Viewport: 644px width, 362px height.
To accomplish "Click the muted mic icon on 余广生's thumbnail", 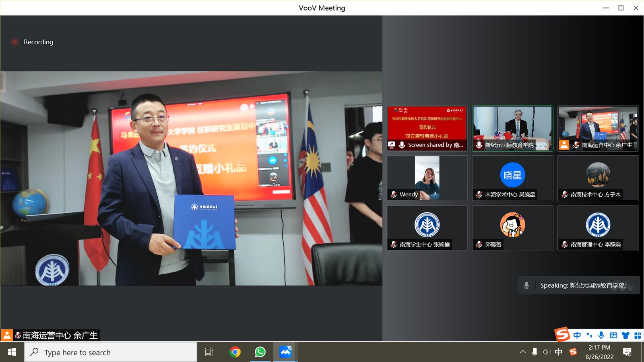I will pos(576,145).
